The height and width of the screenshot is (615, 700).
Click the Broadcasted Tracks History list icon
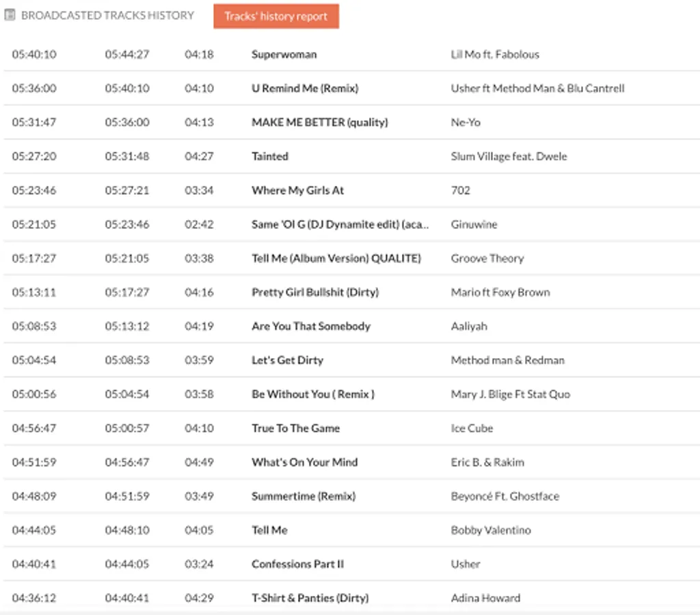pyautogui.click(x=10, y=15)
